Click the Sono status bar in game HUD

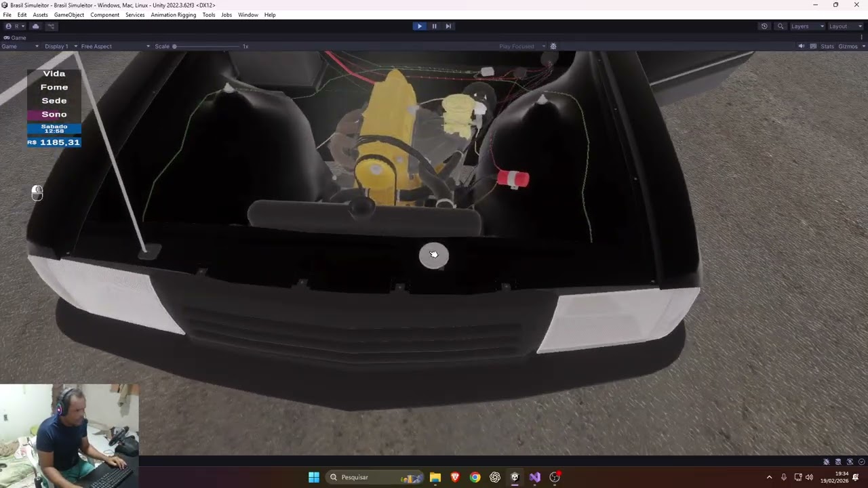54,115
